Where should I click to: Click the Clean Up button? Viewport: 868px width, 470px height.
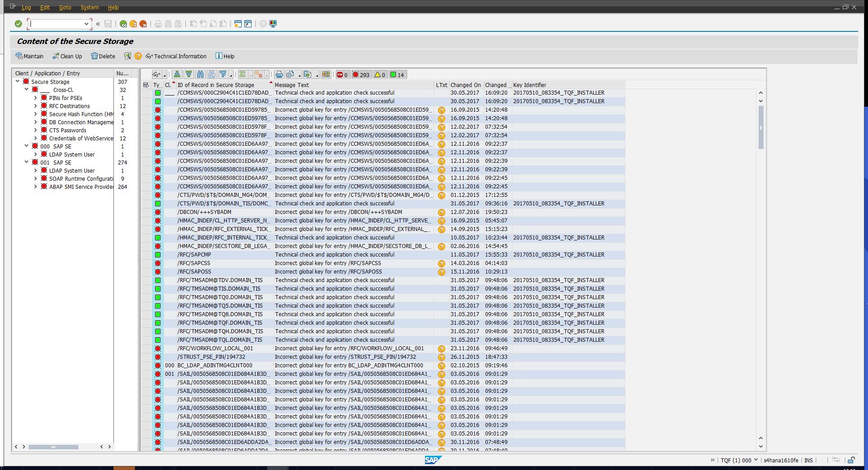click(67, 56)
